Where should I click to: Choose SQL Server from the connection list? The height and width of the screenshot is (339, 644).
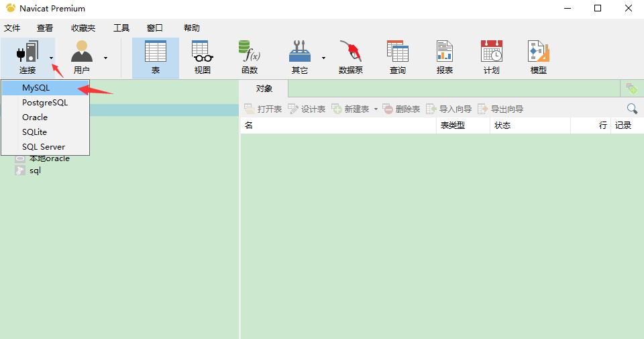pyautogui.click(x=46, y=147)
